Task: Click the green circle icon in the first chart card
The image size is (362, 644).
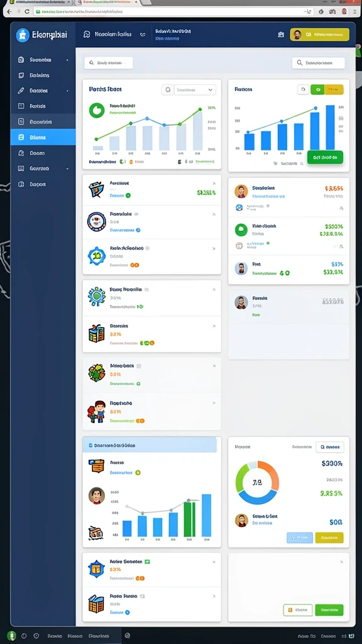Action: pos(97,110)
